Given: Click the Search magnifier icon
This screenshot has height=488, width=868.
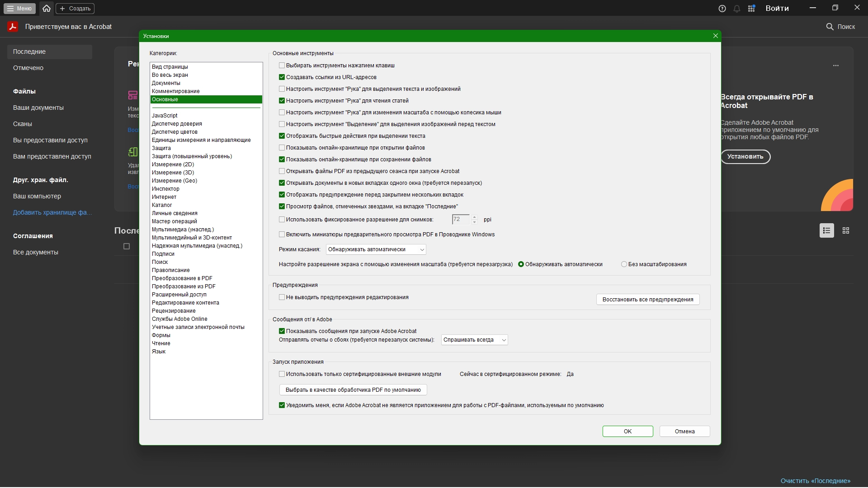Looking at the screenshot, I should pos(830,27).
